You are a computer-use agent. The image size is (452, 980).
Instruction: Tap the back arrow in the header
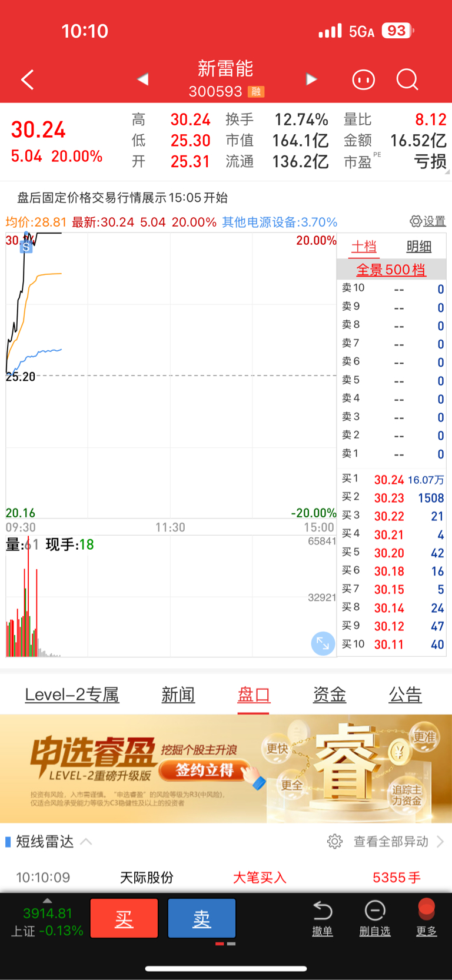28,79
